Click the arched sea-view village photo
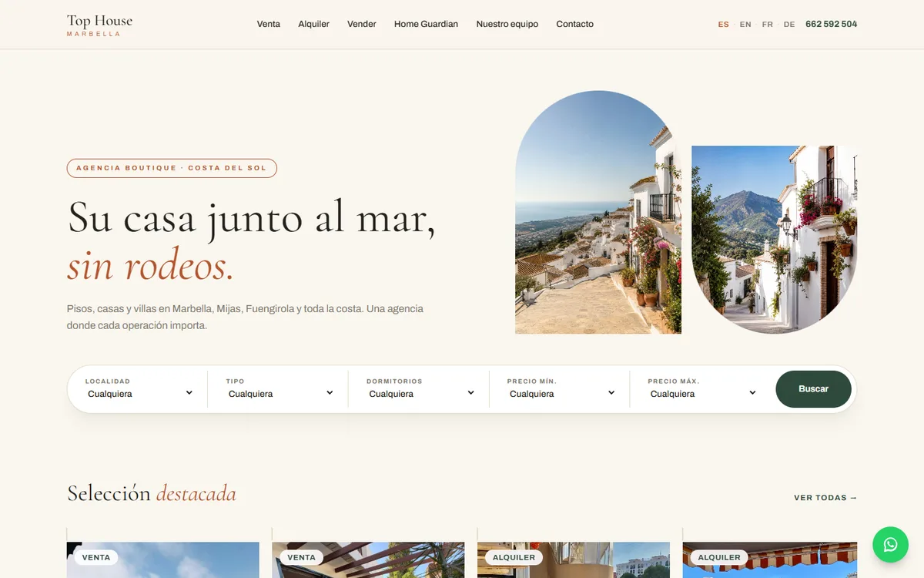Screen dimensions: 924x578 [598, 212]
